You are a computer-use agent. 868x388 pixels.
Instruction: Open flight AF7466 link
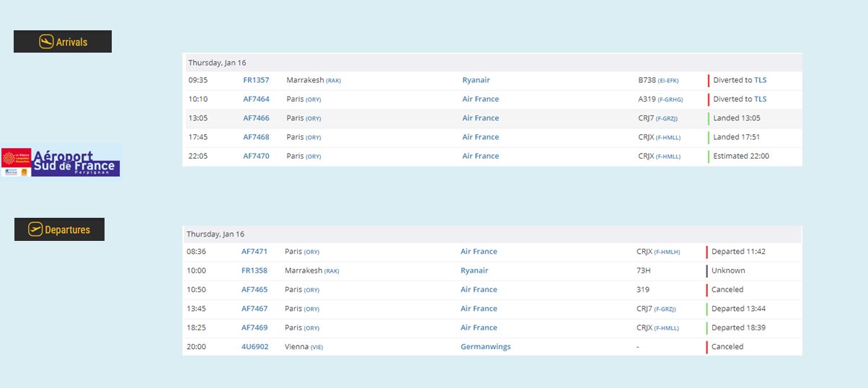(x=256, y=118)
